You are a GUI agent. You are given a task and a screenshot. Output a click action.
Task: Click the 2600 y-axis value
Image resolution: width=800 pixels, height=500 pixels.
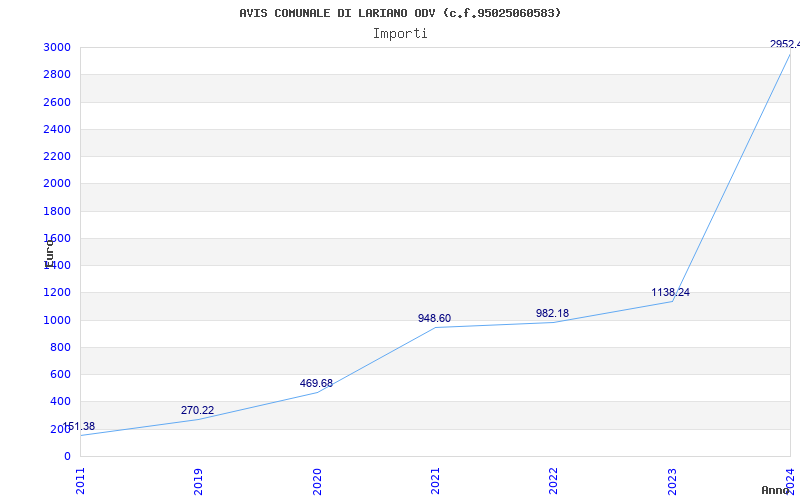tap(57, 102)
